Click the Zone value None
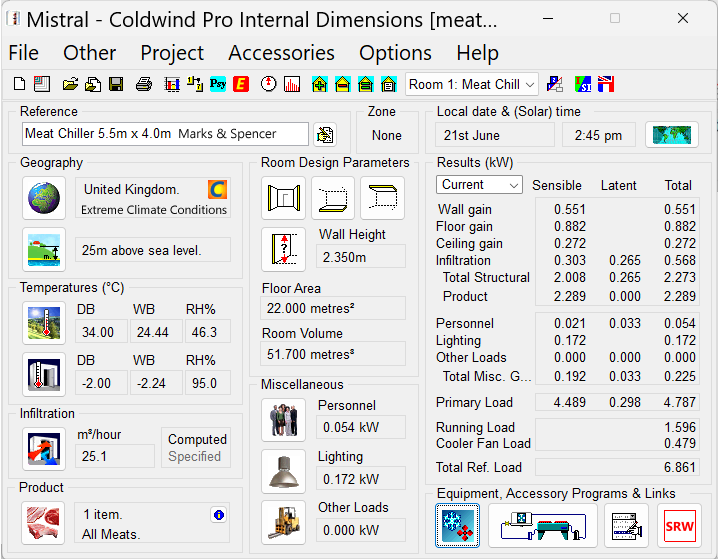Viewport: 720px width, 560px height. [x=387, y=135]
